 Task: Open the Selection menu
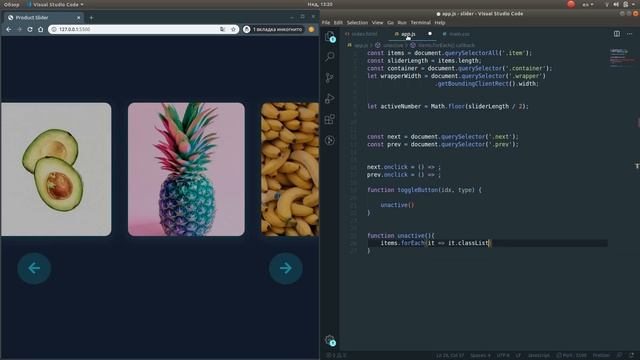357,22
